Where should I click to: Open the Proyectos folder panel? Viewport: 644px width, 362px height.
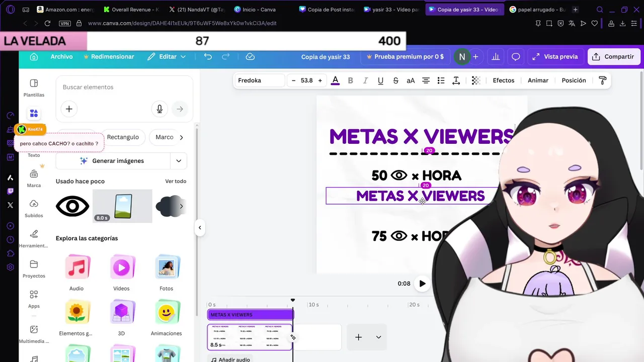click(x=34, y=268)
